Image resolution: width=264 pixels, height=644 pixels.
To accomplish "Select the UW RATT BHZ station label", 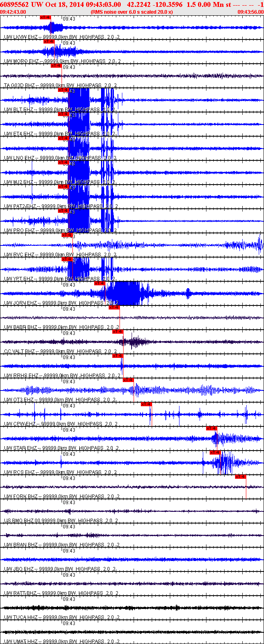I will pyautogui.click(x=20, y=593).
